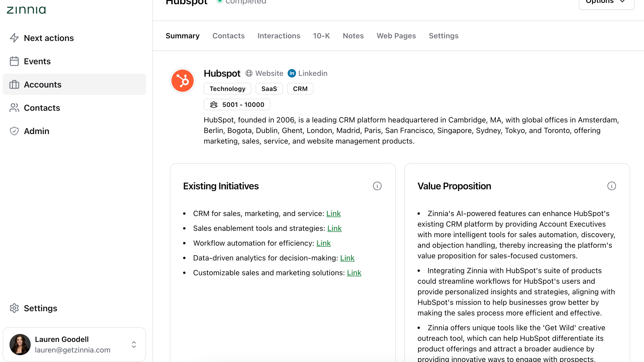
Task: Click the Events calendar icon
Action: click(14, 61)
